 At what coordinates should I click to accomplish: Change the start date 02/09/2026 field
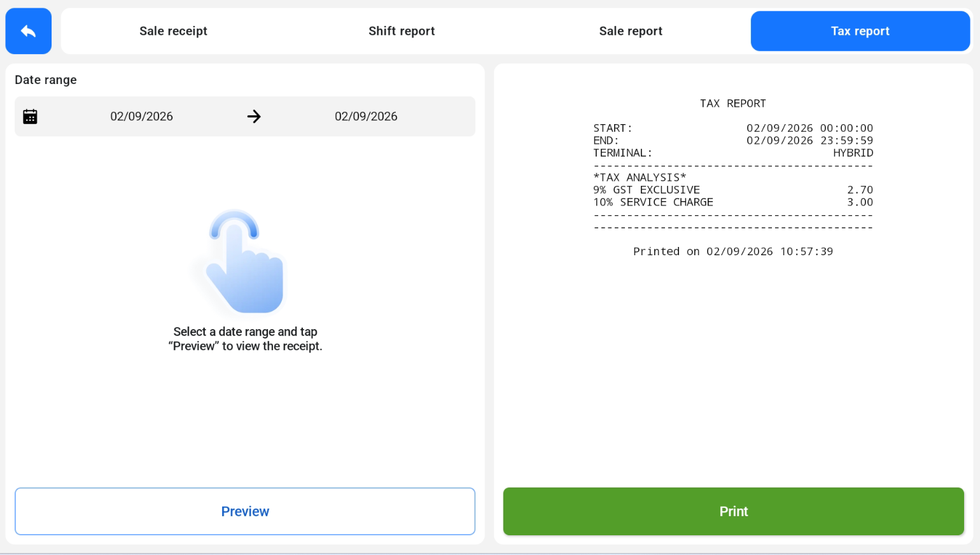[142, 116]
